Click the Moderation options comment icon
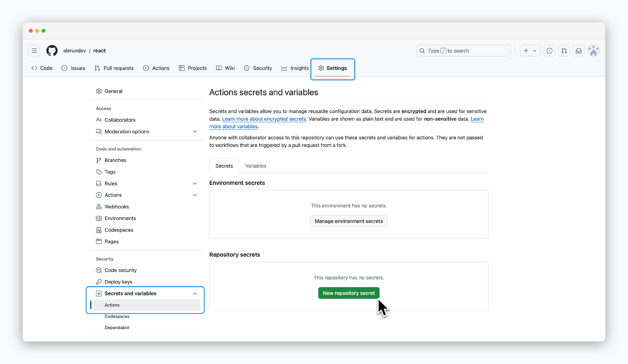 (99, 131)
